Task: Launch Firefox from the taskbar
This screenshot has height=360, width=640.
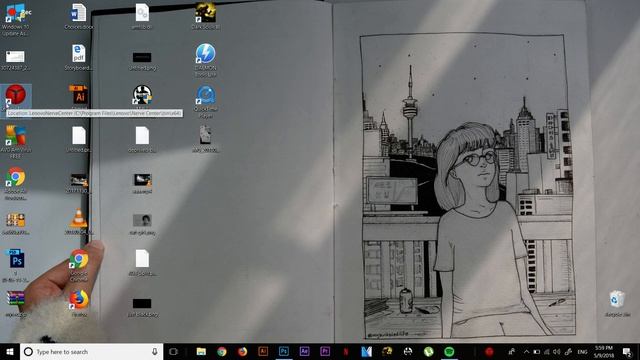Action: [x=242, y=351]
